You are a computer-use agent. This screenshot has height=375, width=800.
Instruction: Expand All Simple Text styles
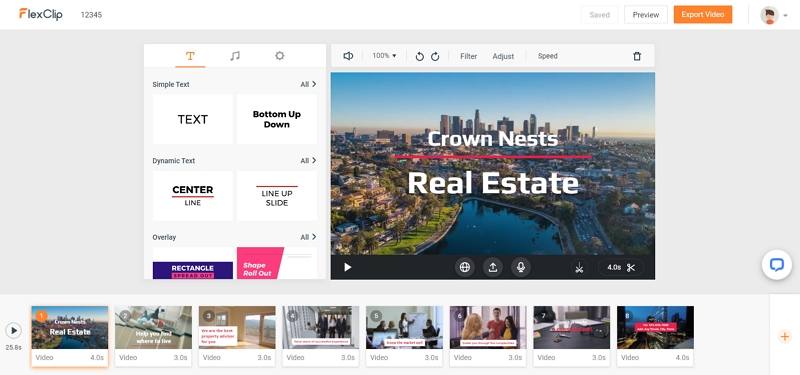pyautogui.click(x=308, y=84)
